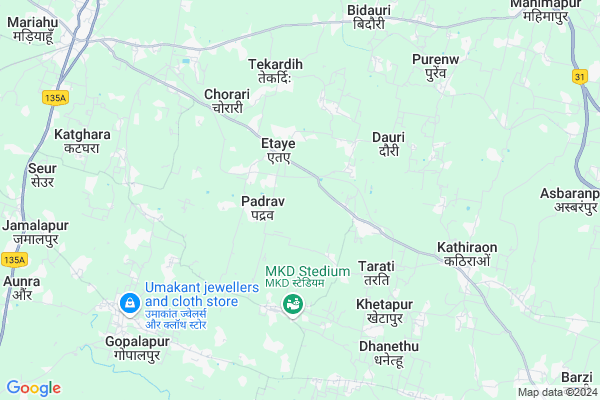Open the Umakant jewellers and cloth store label
The image size is (600, 400).
[x=202, y=305]
